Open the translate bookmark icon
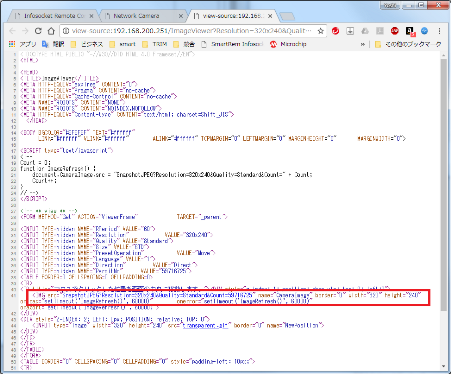Viewport: 451px width, 374px height. [53, 44]
